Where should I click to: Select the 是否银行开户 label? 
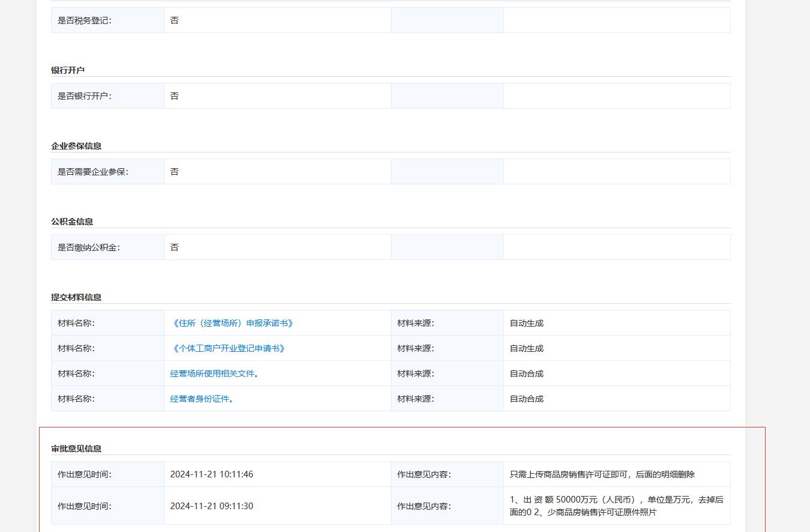click(x=85, y=96)
